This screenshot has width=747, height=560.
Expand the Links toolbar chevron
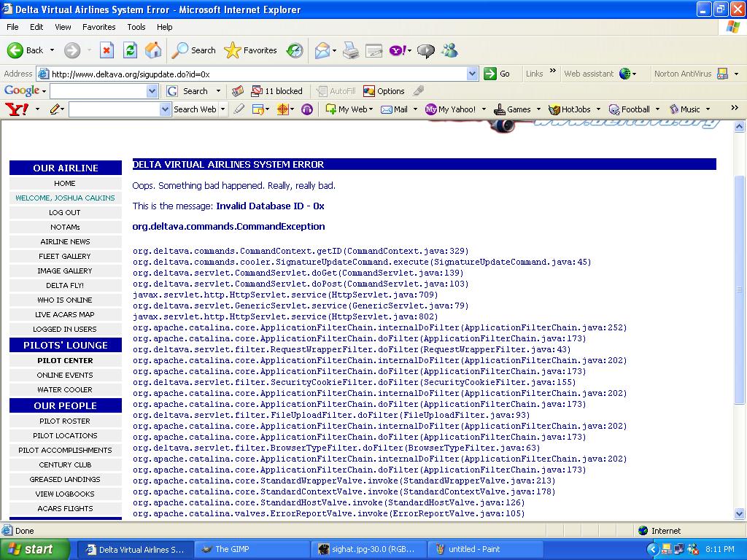tap(553, 71)
